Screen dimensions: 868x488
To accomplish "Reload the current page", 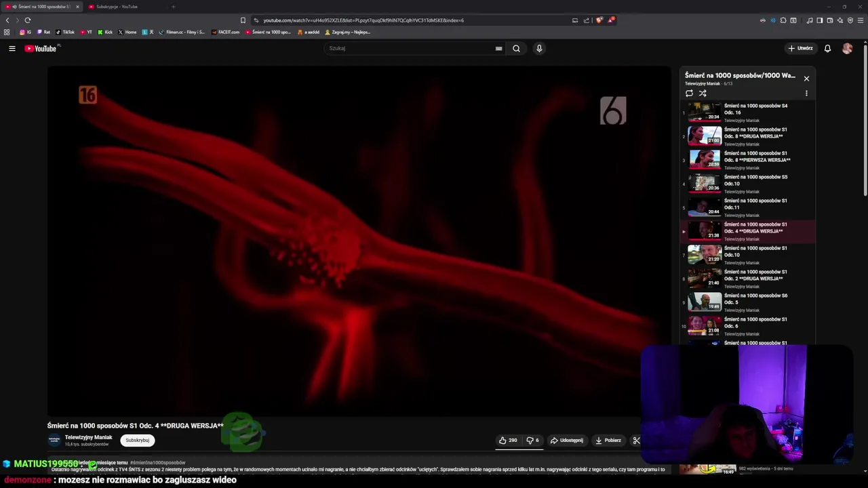I will [x=28, y=20].
